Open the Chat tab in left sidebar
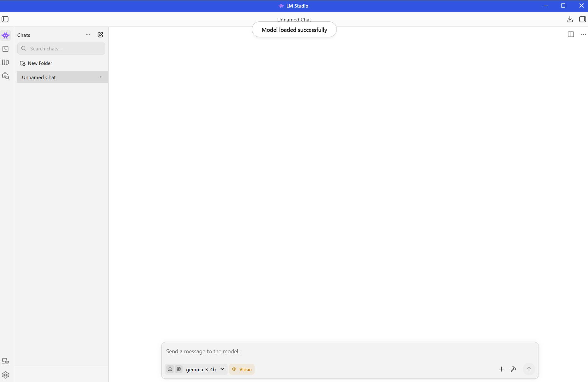This screenshot has width=588, height=382. click(6, 35)
